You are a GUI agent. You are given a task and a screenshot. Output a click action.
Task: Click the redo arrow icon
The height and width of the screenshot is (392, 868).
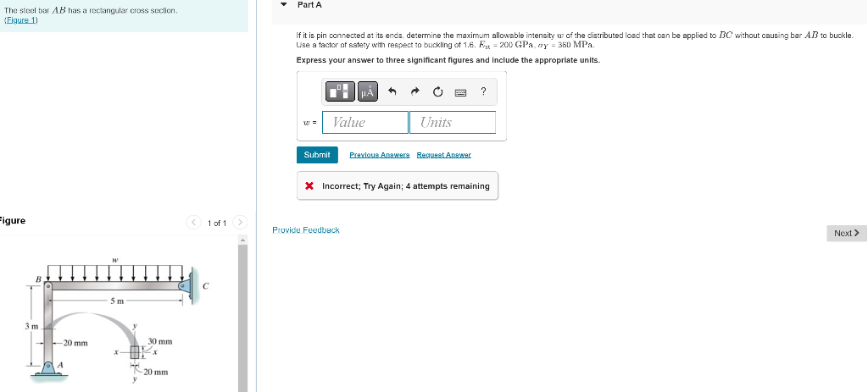[x=415, y=91]
